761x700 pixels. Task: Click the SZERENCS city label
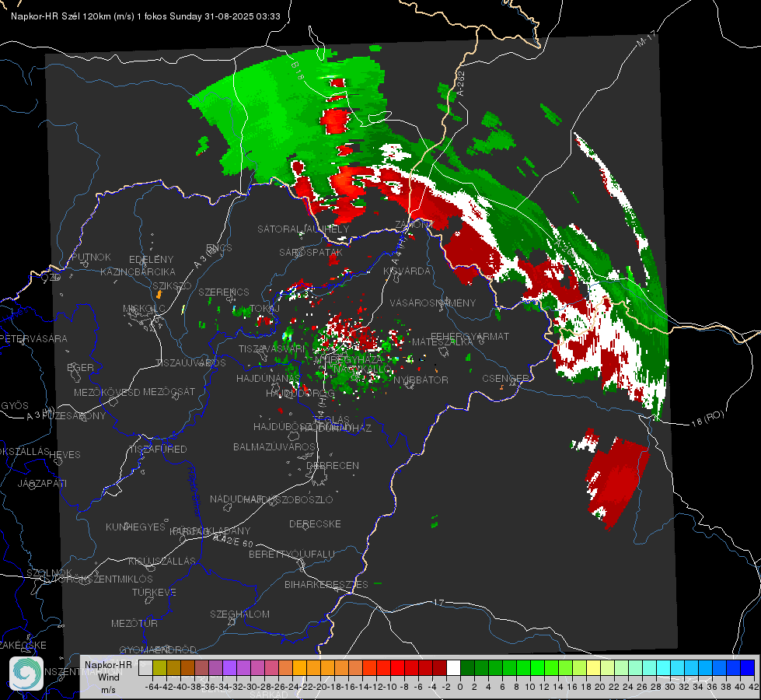[224, 292]
